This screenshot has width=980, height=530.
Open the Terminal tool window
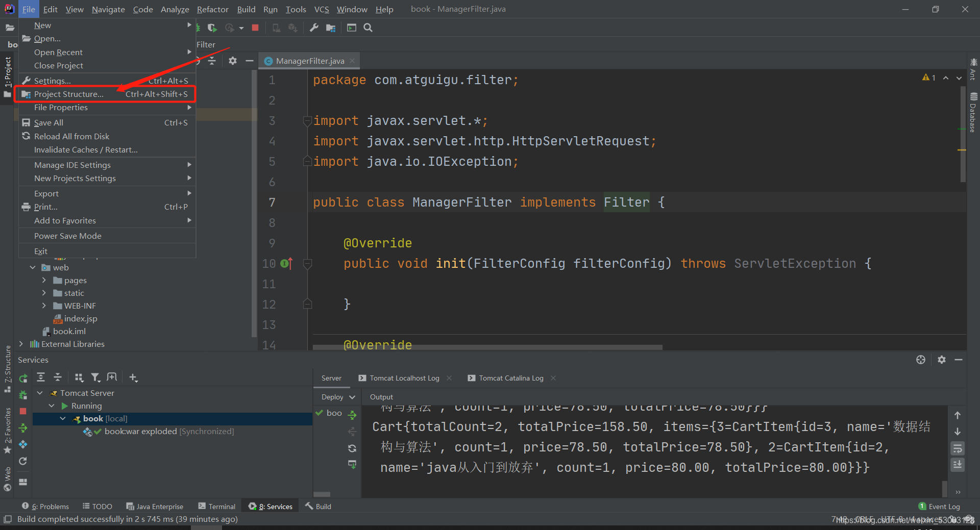click(x=216, y=506)
